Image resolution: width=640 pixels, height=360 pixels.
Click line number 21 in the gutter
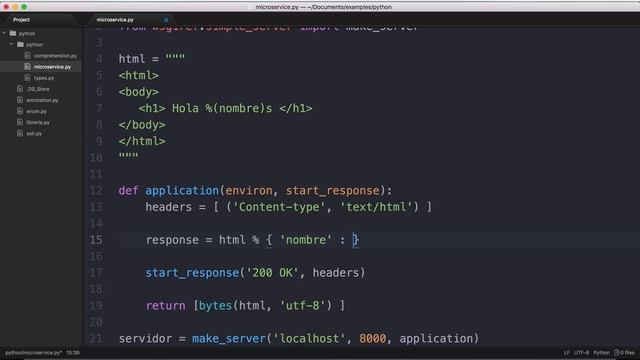click(x=96, y=338)
